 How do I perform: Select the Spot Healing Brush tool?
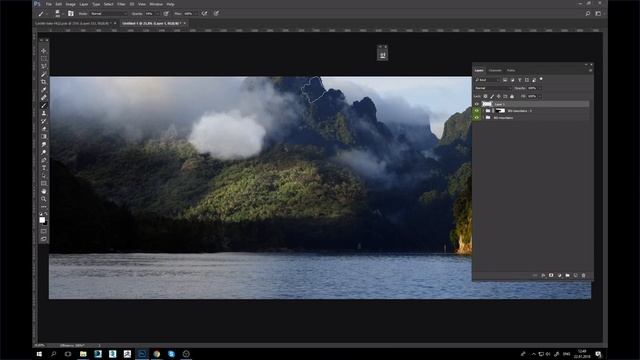pos(44,98)
